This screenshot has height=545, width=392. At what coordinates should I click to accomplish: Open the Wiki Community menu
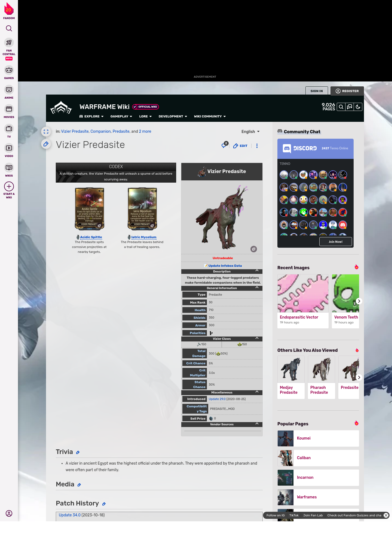click(x=210, y=116)
